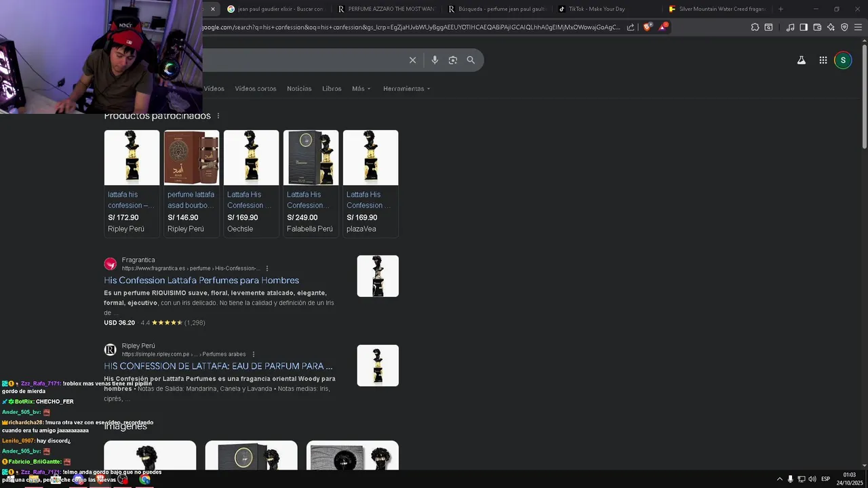Toggle the browser sidebar panel icon
Viewport: 868px width, 488px height.
804,27
